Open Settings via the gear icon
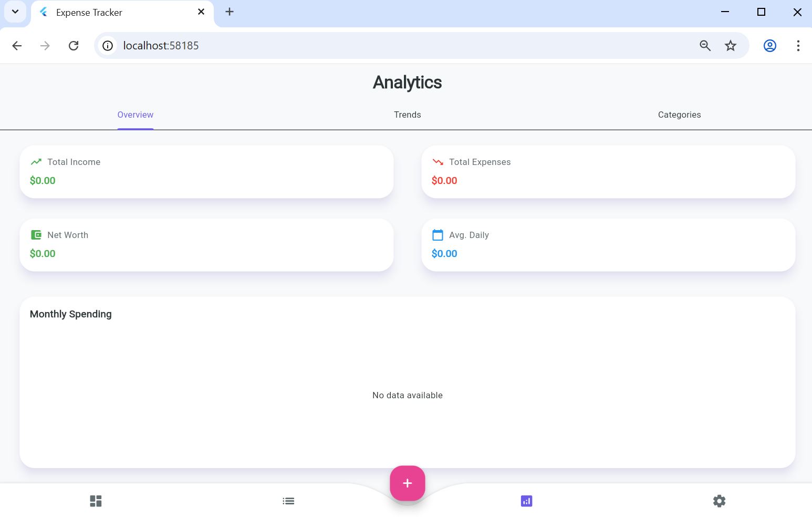The image size is (812, 517). (x=719, y=501)
